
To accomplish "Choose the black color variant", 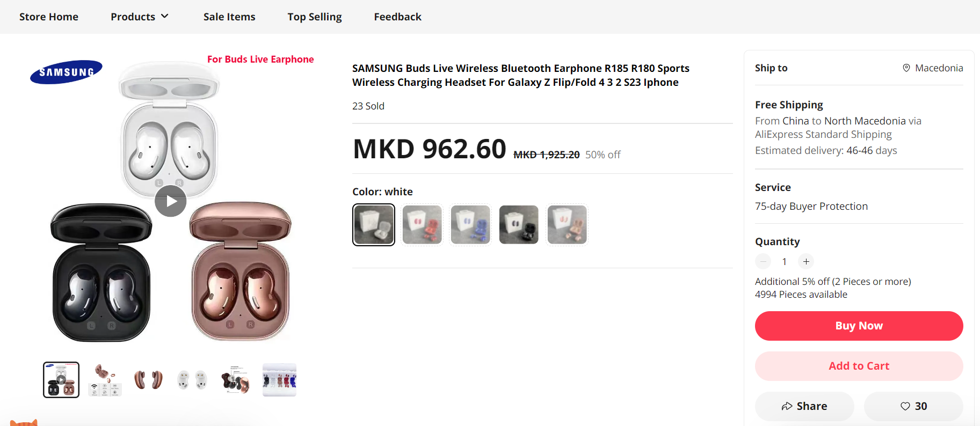I will click(x=519, y=225).
